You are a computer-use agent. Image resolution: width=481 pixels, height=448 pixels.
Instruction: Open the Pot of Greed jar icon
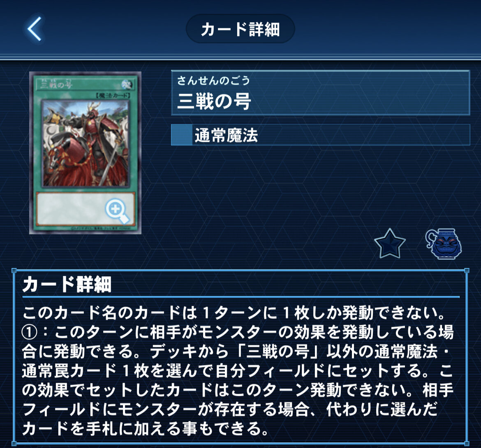tap(443, 244)
